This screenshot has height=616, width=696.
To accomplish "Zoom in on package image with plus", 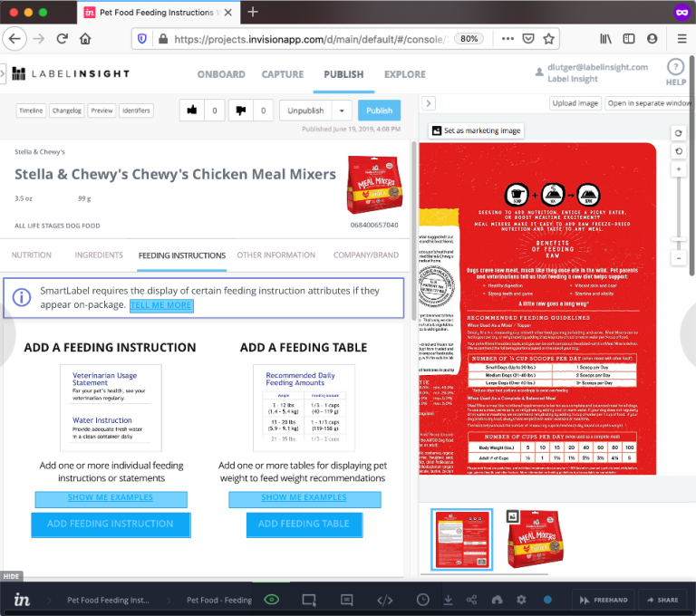I will point(678,169).
